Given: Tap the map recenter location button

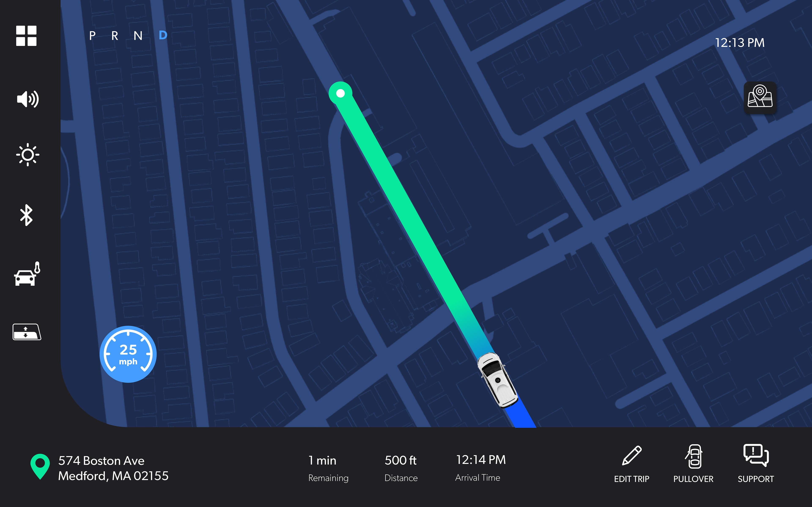Looking at the screenshot, I should point(760,98).
